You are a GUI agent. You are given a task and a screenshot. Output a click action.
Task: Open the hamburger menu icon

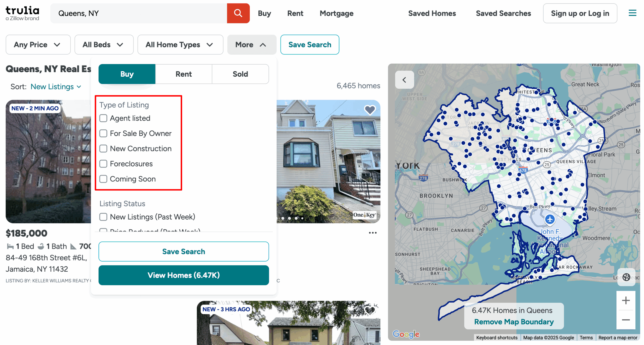tap(632, 13)
